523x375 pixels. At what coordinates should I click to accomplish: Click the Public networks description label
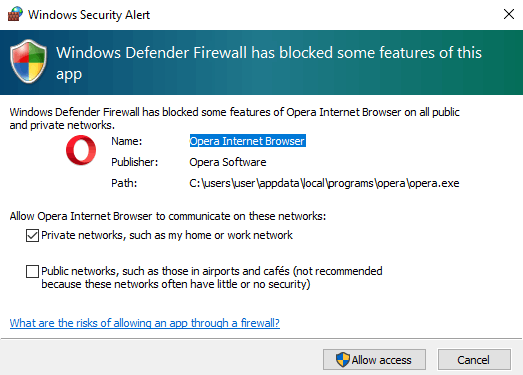[x=212, y=278]
